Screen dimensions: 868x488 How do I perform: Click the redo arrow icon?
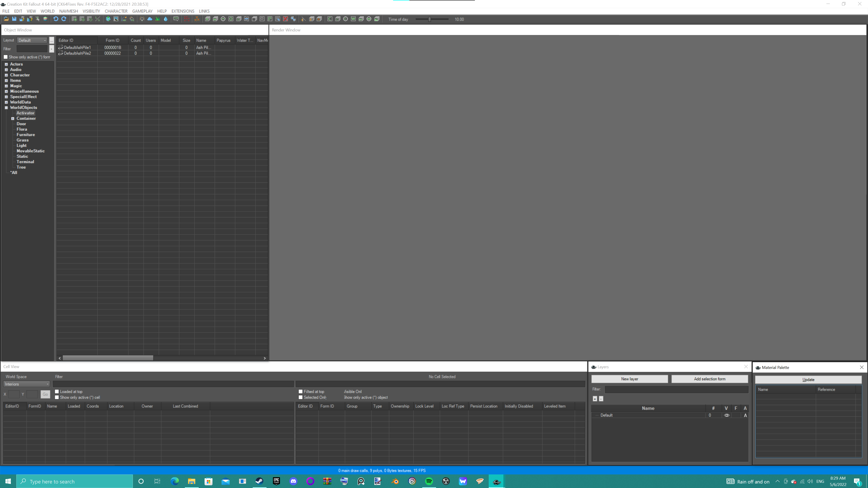click(64, 19)
